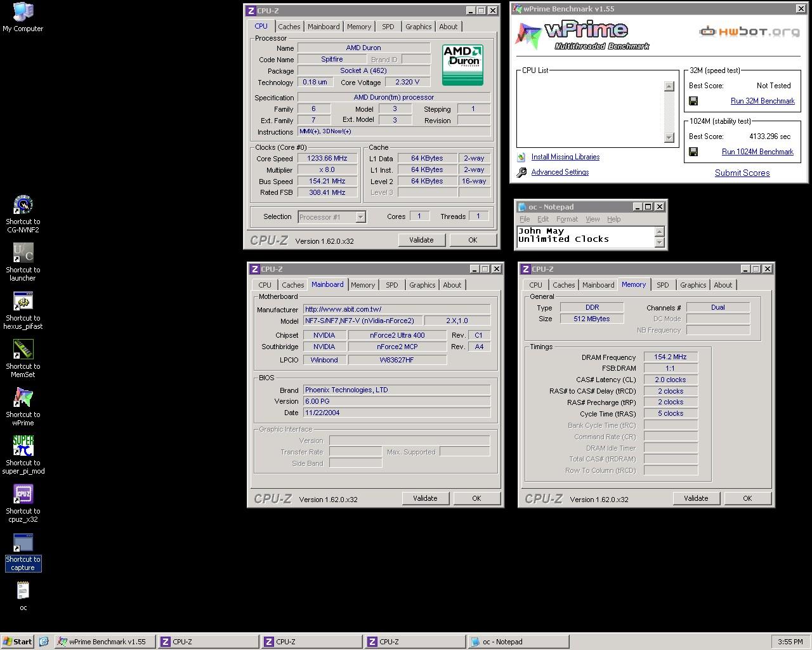Image resolution: width=812 pixels, height=650 pixels.
Task: Select CPU tab in the Memory CPU-Z window
Action: pos(536,285)
